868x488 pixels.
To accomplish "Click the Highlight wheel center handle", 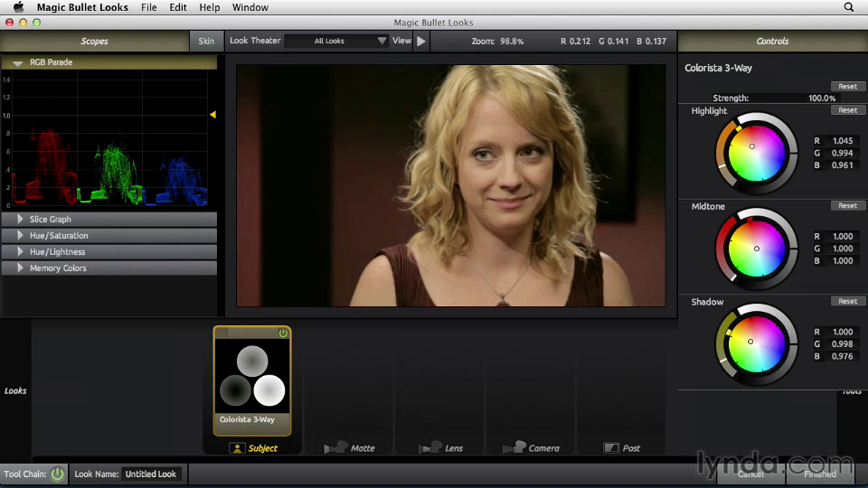I will point(751,146).
